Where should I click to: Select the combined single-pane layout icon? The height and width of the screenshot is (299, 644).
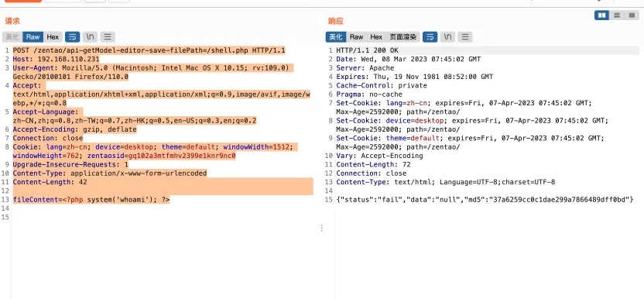632,15
